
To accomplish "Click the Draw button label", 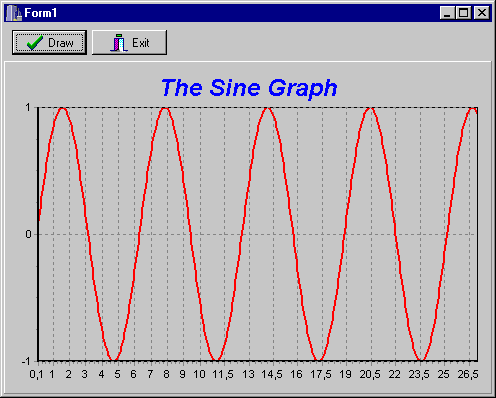I will tap(61, 43).
